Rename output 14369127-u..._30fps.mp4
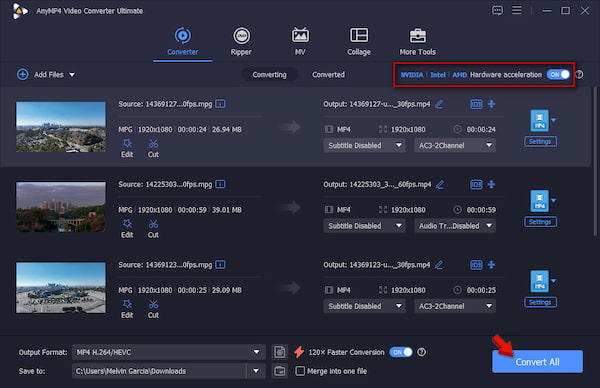The image size is (600, 388). (439, 104)
